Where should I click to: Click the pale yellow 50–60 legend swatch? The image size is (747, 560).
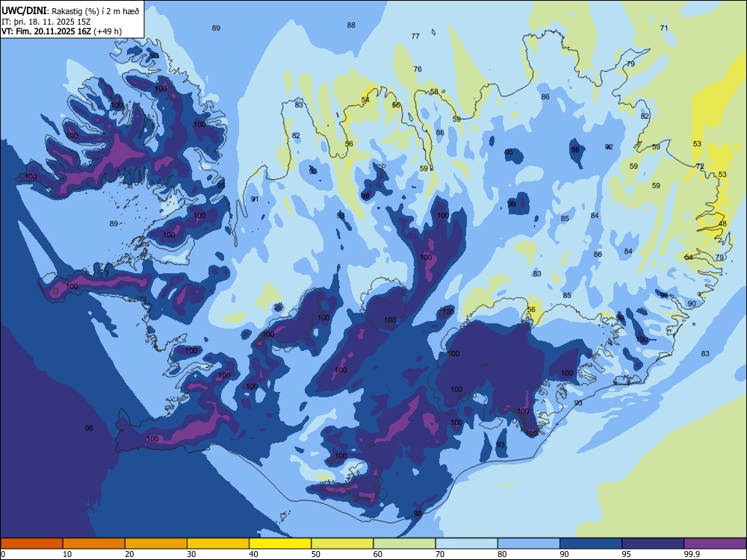[x=342, y=544]
